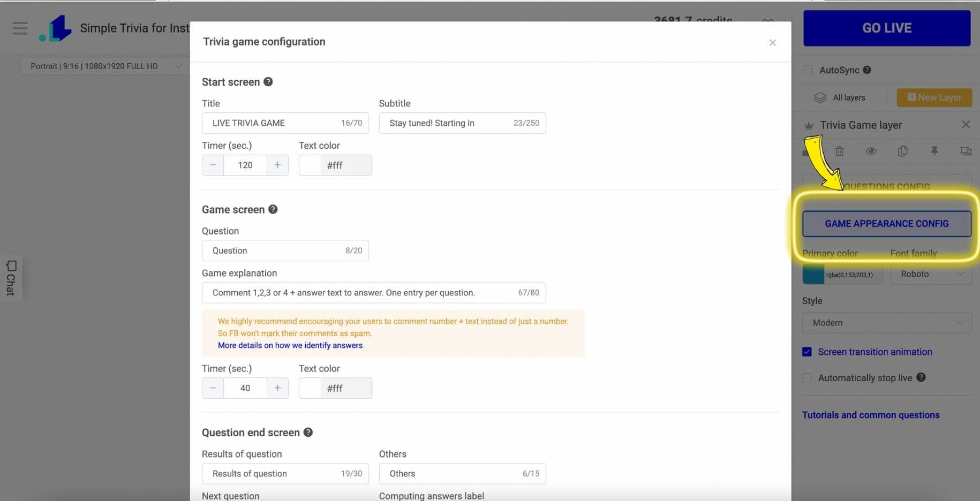This screenshot has width=980, height=501.
Task: Open Tutorials and common questions link
Action: coord(871,415)
